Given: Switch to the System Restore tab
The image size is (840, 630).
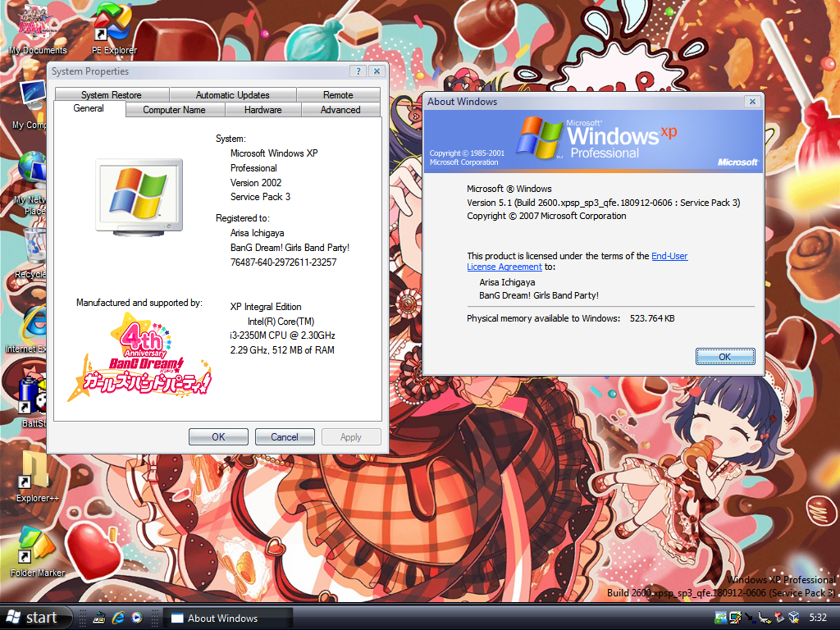Looking at the screenshot, I should [112, 95].
